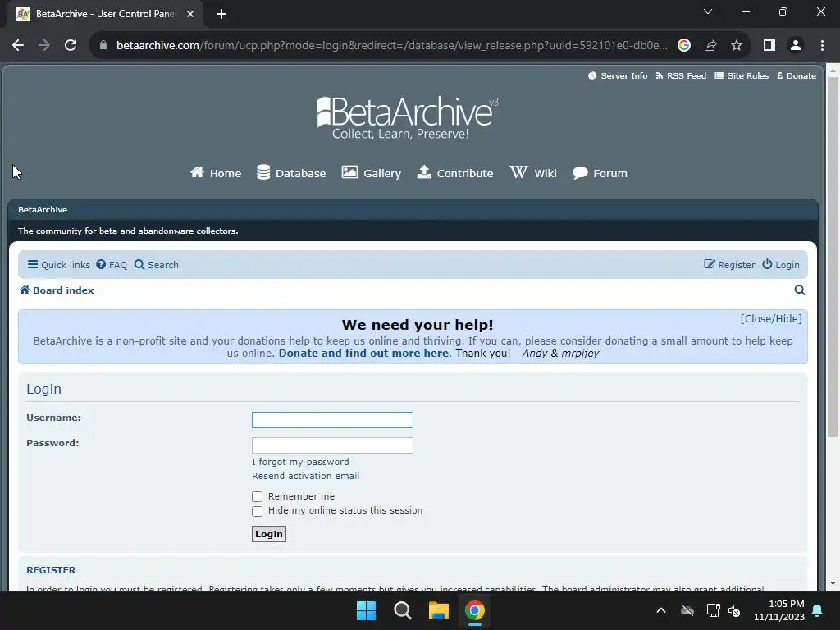Go back with the browser back arrow
The height and width of the screenshot is (630, 840).
(x=18, y=46)
